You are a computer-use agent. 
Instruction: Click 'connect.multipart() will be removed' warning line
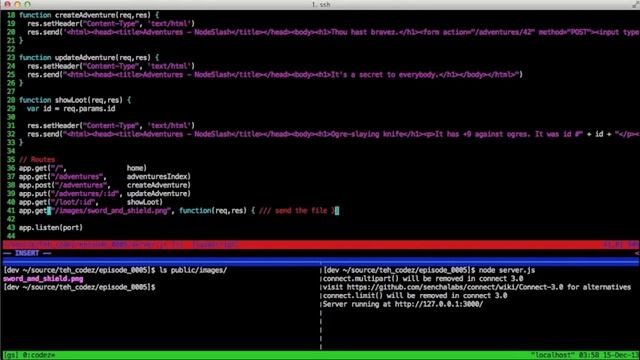point(423,279)
